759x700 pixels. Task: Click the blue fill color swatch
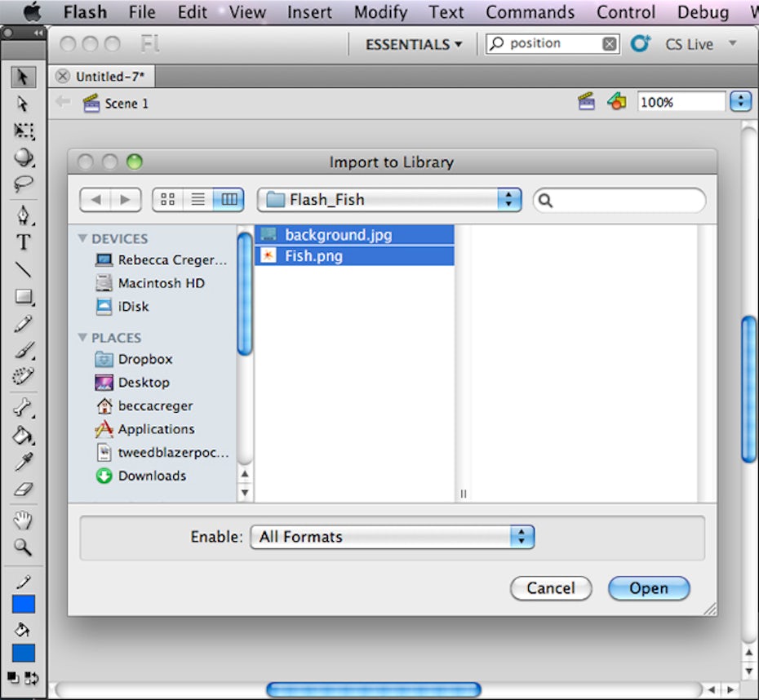click(x=24, y=653)
